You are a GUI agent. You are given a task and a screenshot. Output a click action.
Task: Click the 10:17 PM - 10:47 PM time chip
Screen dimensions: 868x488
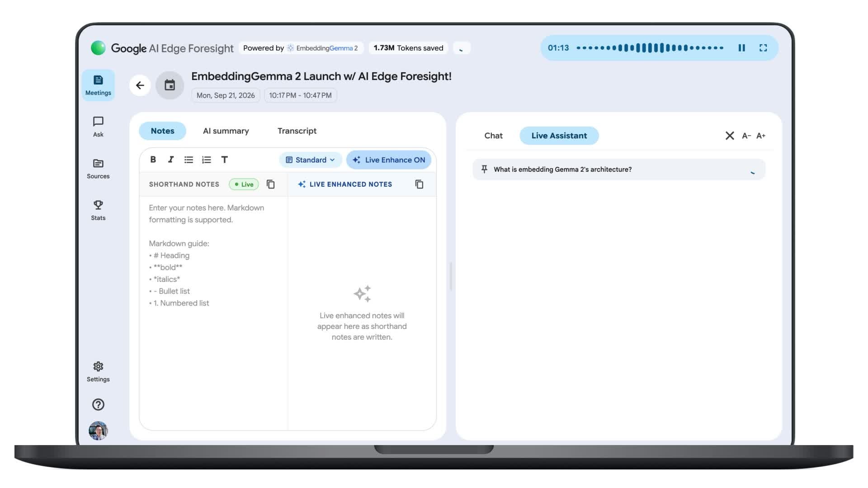[300, 95]
